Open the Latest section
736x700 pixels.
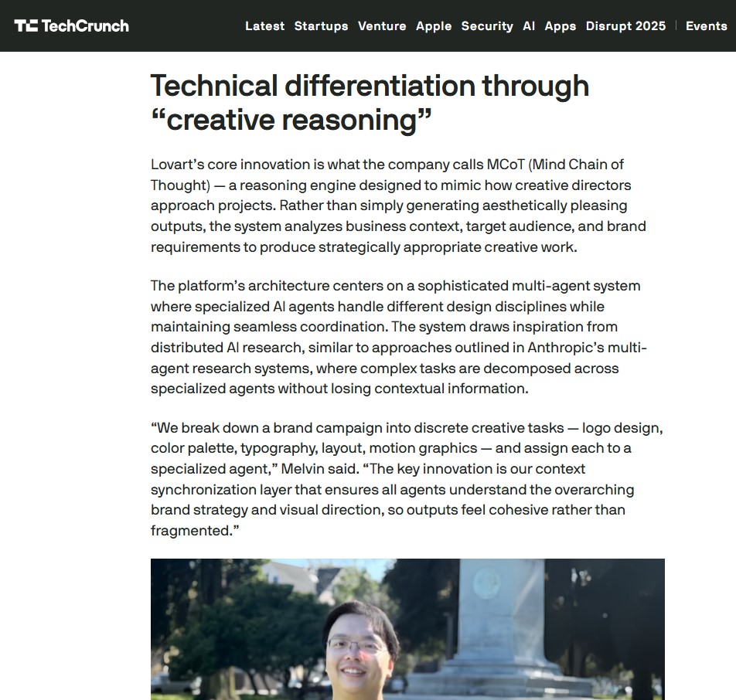pyautogui.click(x=264, y=25)
